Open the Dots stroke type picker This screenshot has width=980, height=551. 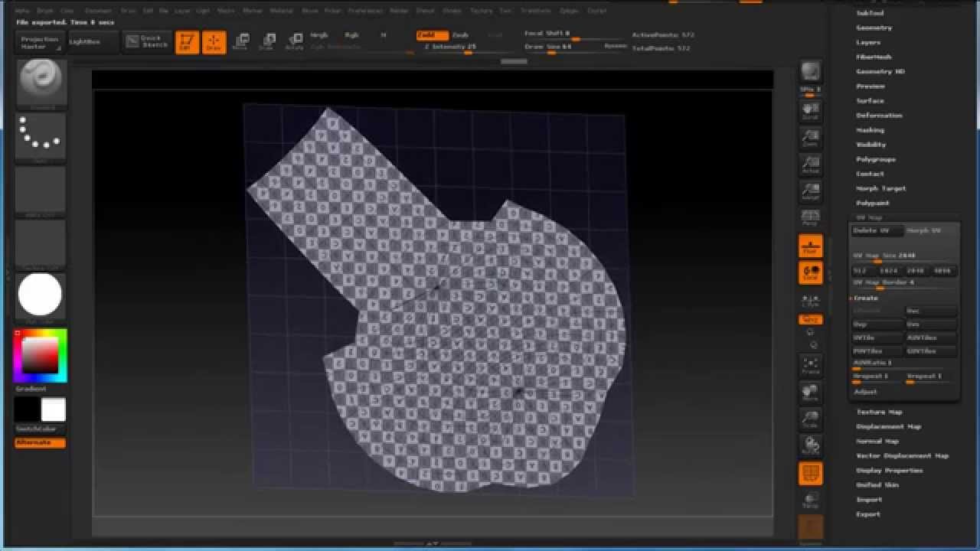click(41, 137)
